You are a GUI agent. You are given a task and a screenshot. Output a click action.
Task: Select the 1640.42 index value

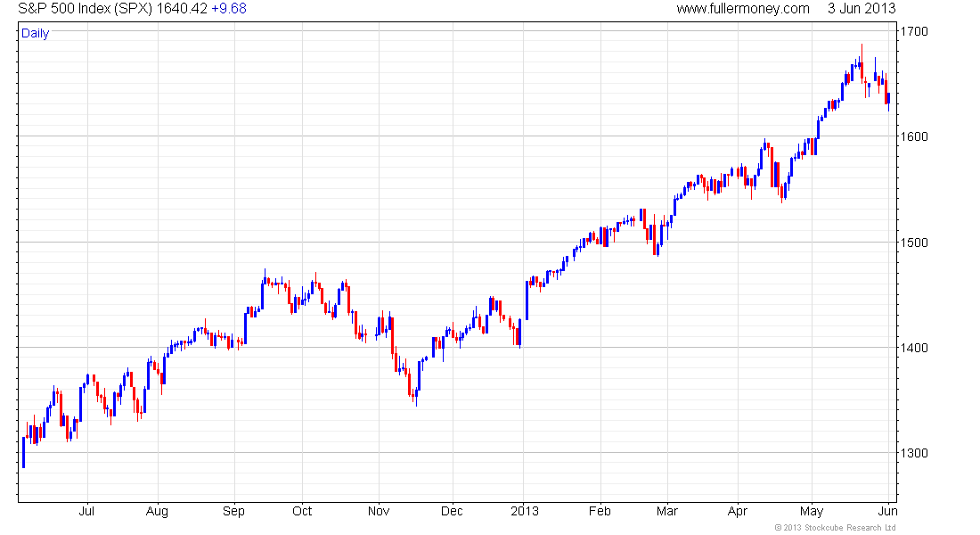click(181, 9)
